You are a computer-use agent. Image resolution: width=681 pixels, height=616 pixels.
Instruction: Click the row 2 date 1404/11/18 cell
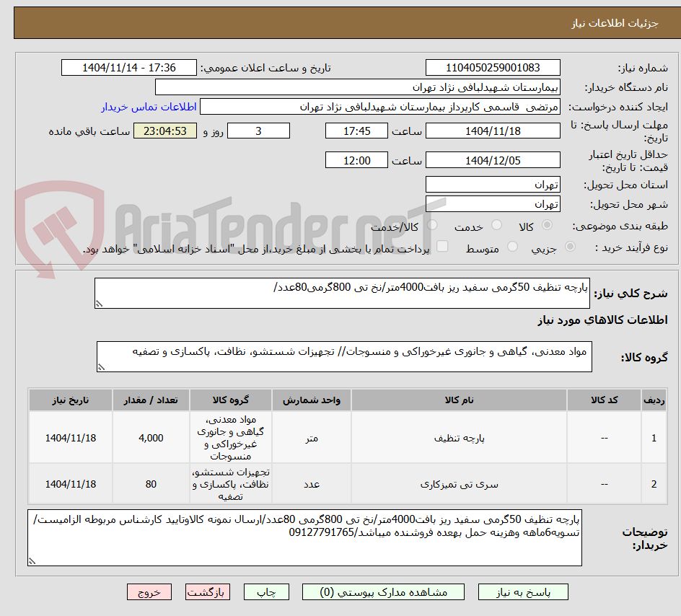tap(71, 484)
